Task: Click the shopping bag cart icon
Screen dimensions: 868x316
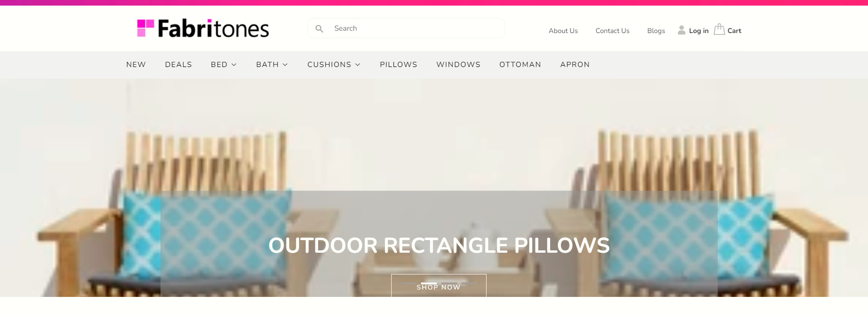Action: click(719, 30)
